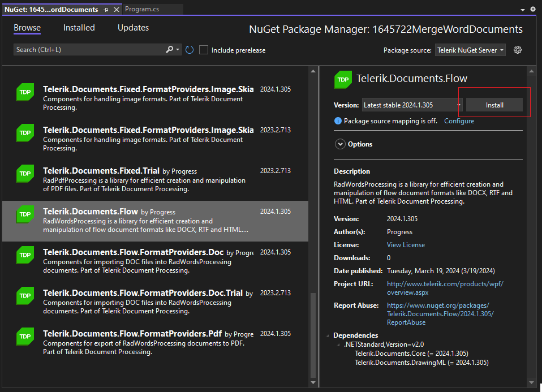Collapse the Dependencies tree node

click(x=329, y=335)
